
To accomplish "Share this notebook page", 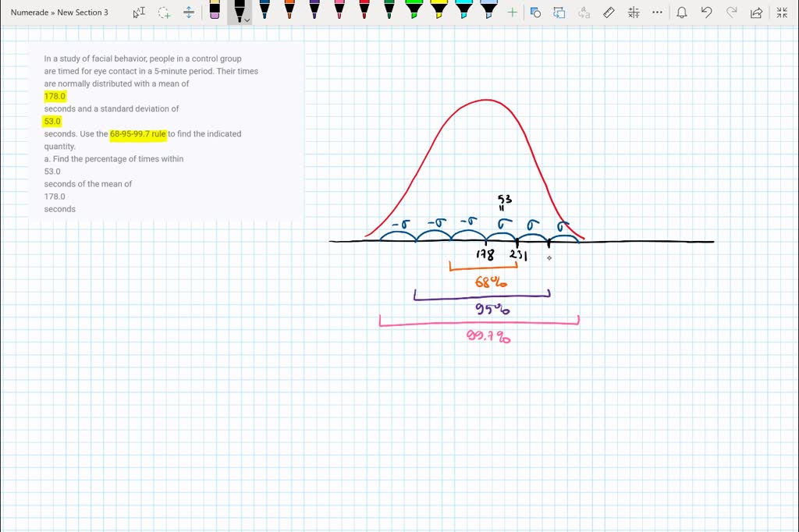I will coord(756,12).
